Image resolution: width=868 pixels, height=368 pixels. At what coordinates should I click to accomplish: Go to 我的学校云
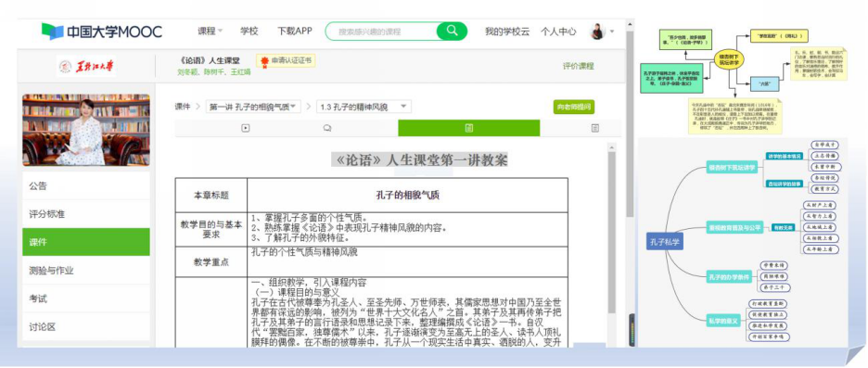point(507,32)
